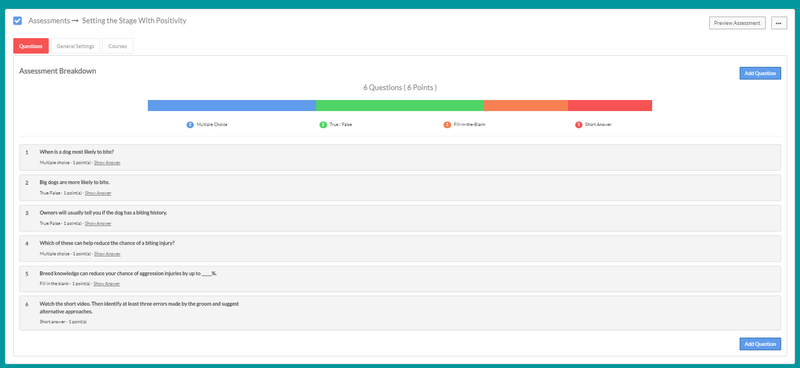Show Answer for Big dogs question
Screen dimensions: 800x368
click(98, 193)
